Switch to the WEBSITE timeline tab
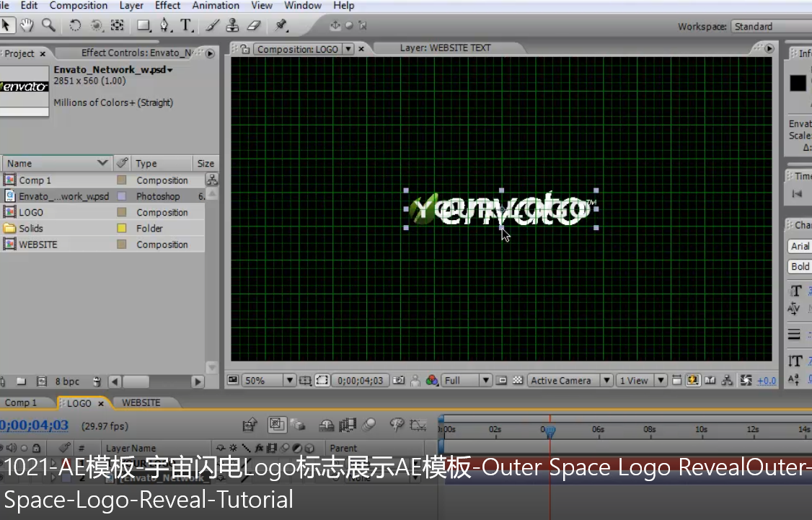This screenshot has height=520, width=812. click(141, 403)
